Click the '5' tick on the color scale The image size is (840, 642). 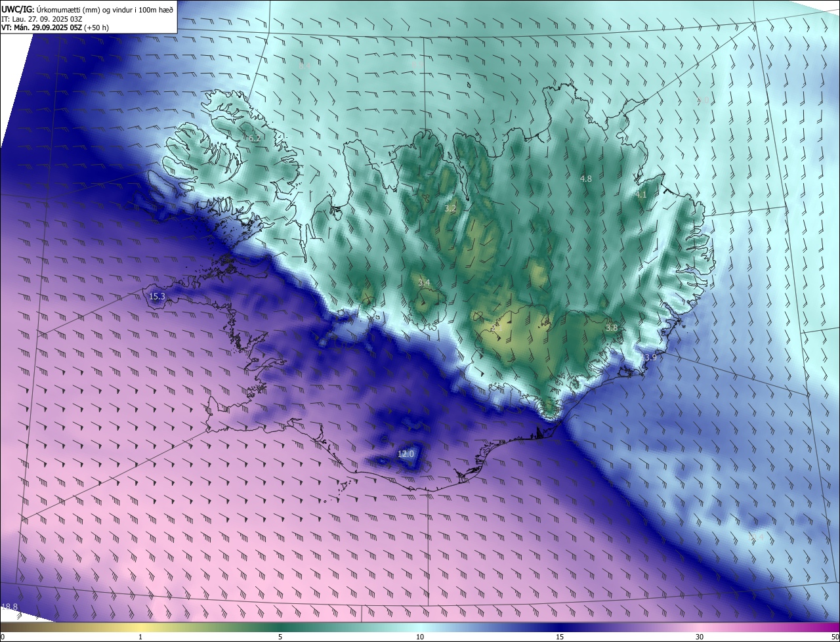coord(280,637)
